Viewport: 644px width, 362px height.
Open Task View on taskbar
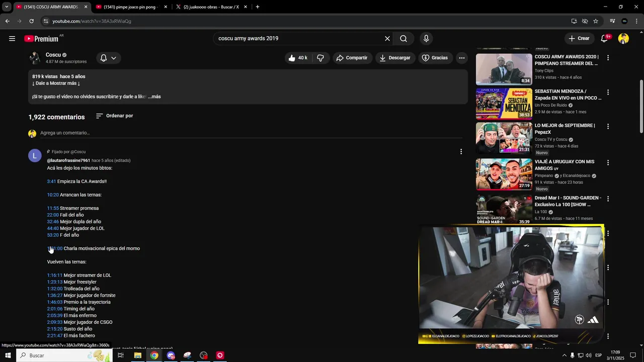point(121,355)
